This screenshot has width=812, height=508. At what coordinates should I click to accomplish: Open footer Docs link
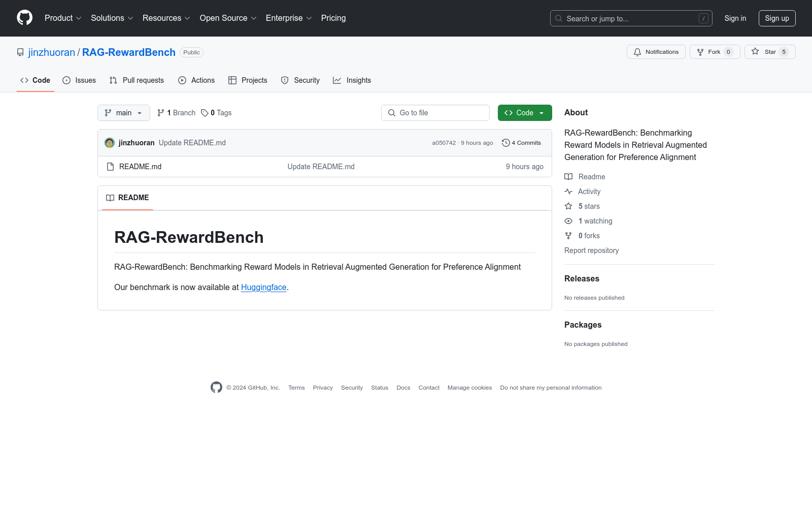pos(403,388)
